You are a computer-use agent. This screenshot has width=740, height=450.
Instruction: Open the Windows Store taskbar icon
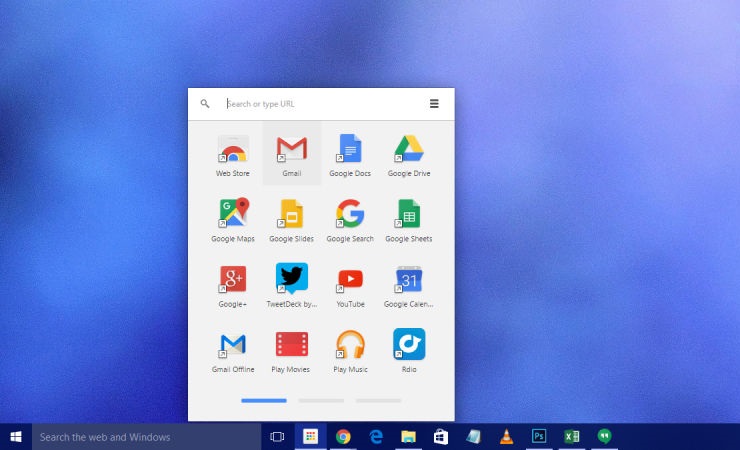[441, 437]
